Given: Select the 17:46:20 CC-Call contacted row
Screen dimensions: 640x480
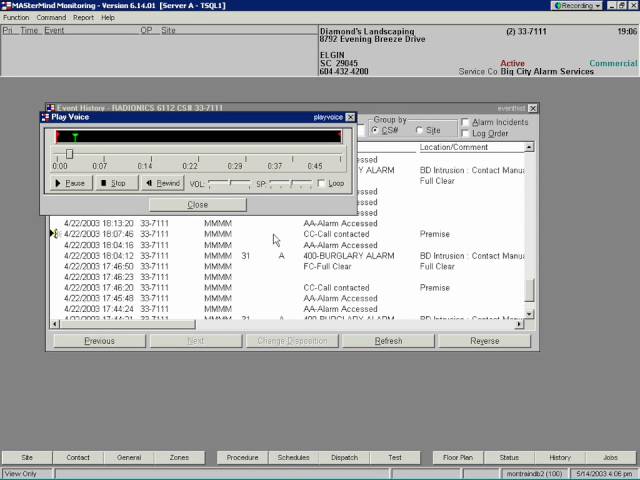Looking at the screenshot, I should pyautogui.click(x=287, y=288).
